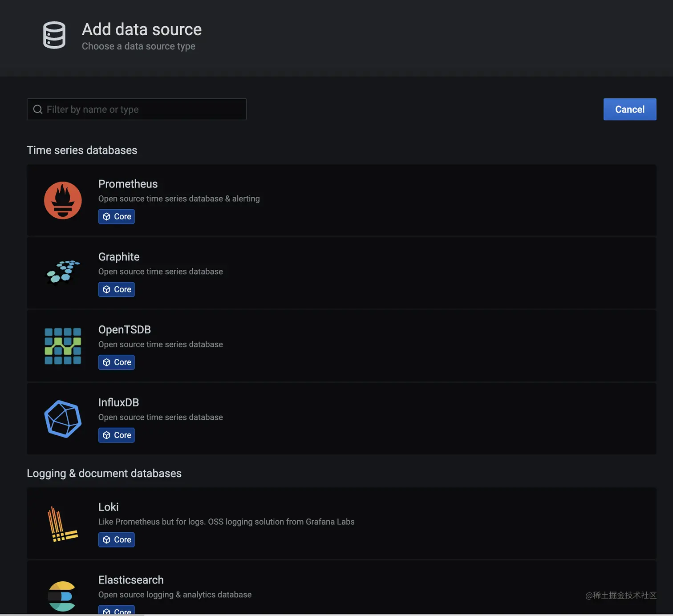Choose the InfluxDB data source title
The height and width of the screenshot is (616, 673).
click(118, 402)
